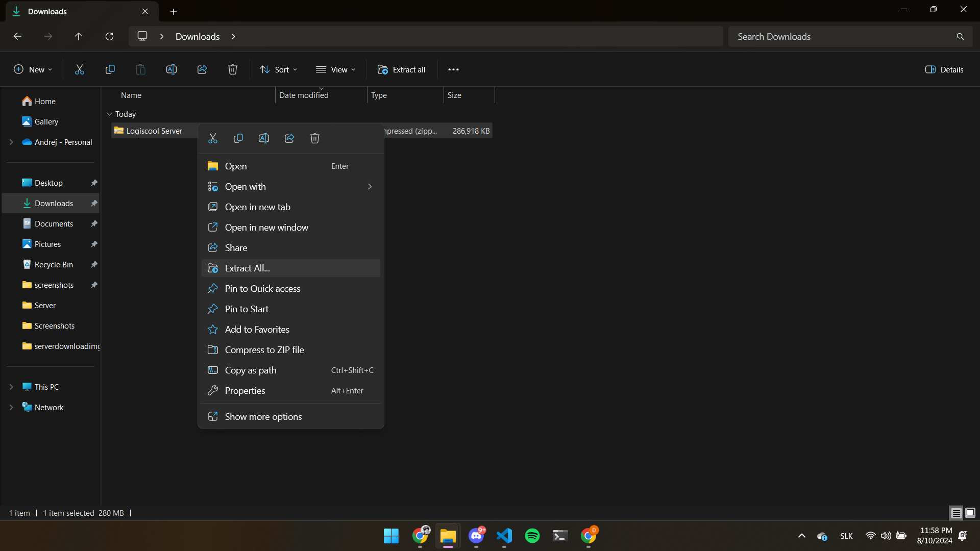Open Visual Studio Code from the taskbar
The image size is (980, 551).
(x=504, y=536)
